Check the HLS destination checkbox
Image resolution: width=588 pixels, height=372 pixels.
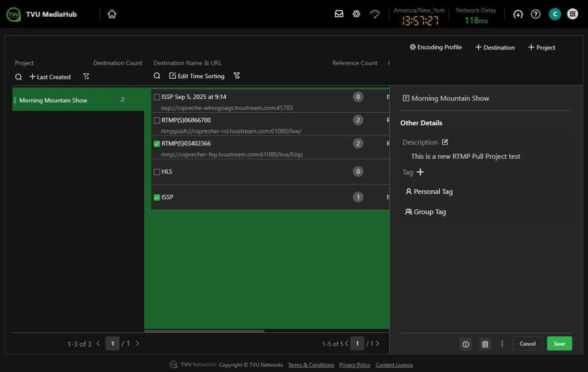coord(157,172)
